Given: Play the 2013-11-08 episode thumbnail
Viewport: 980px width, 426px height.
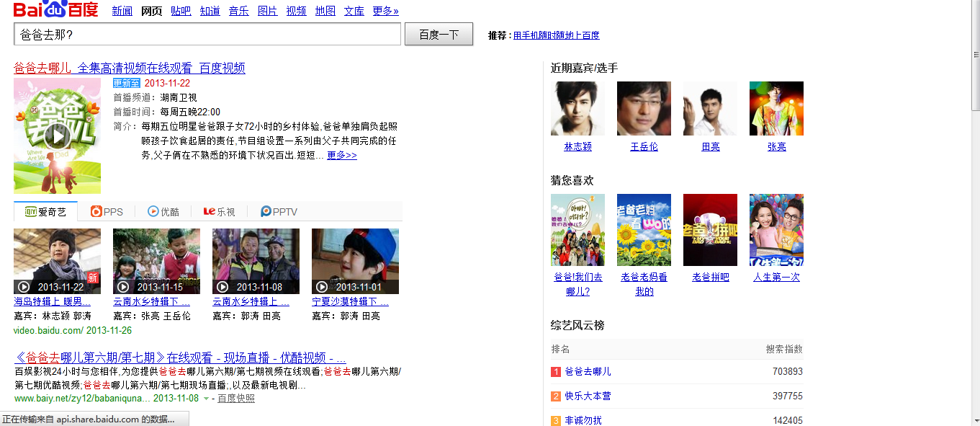Looking at the screenshot, I should (256, 261).
